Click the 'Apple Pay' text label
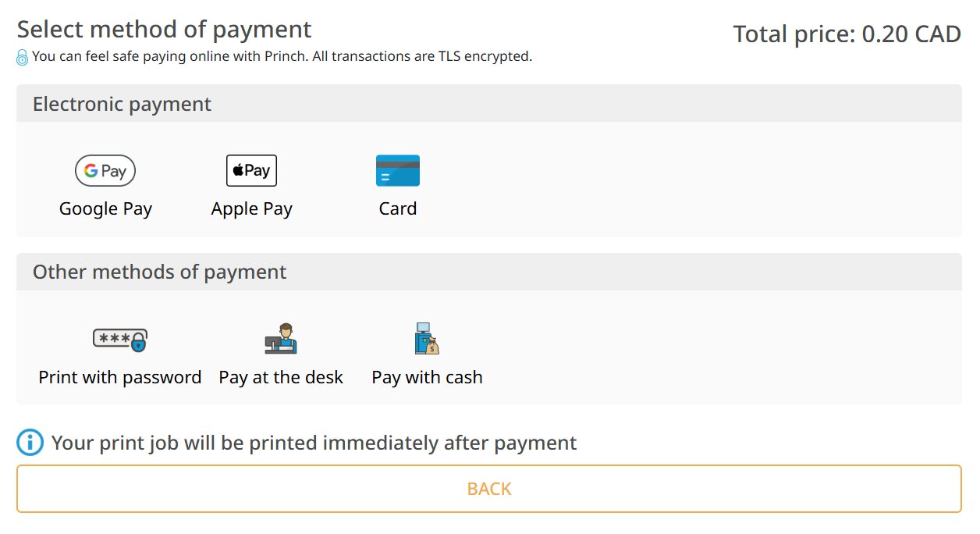This screenshot has height=534, width=980. 251,208
